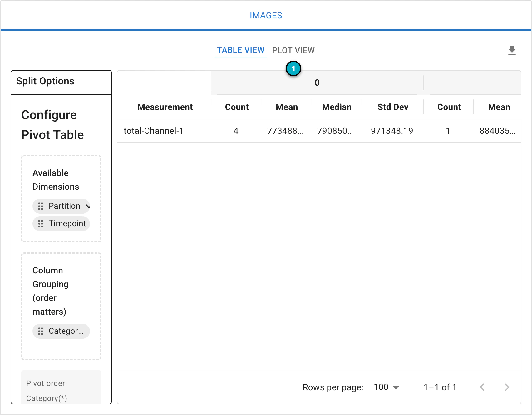Grab the Timepoint chip drag handle
Viewport: 532px width, 415px height.
(41, 224)
